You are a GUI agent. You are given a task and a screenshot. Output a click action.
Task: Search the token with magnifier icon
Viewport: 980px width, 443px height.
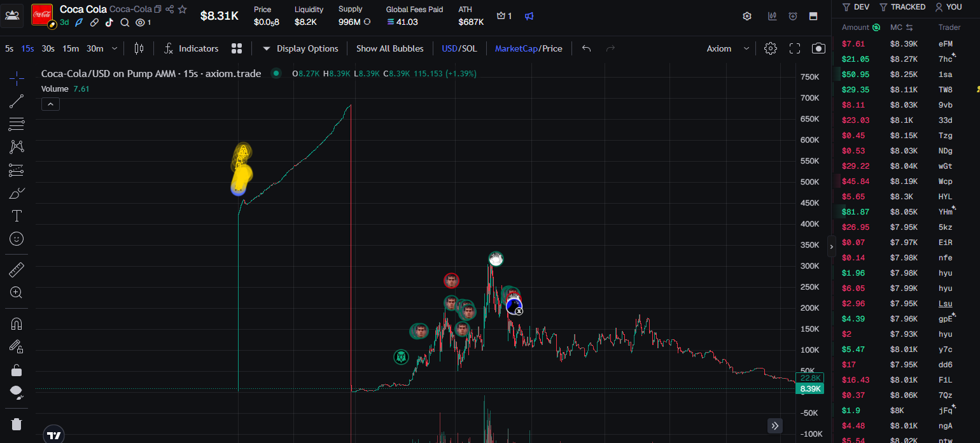125,22
